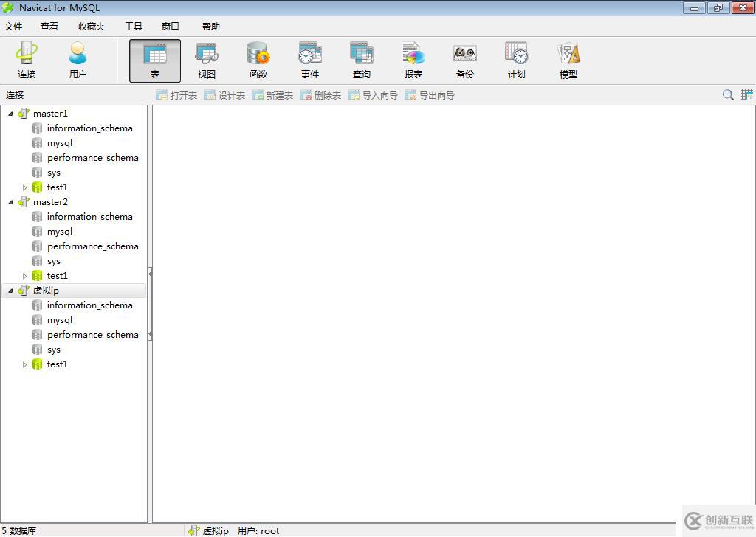Click the test1 database icon under master2

(x=37, y=275)
